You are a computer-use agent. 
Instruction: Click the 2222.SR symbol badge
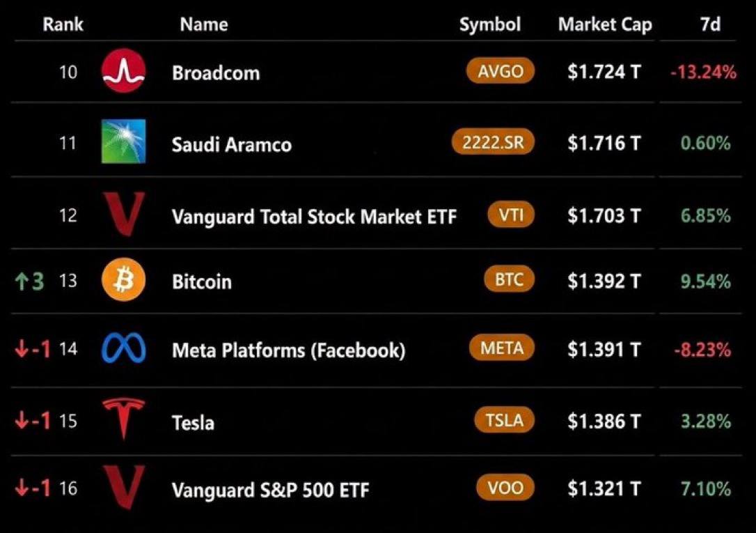(494, 142)
